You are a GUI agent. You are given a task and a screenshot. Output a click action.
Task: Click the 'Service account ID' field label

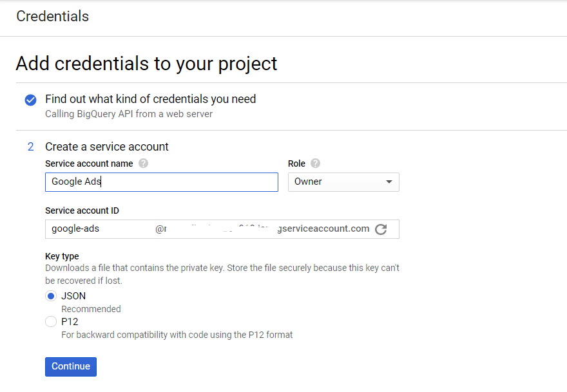pyautogui.click(x=82, y=210)
